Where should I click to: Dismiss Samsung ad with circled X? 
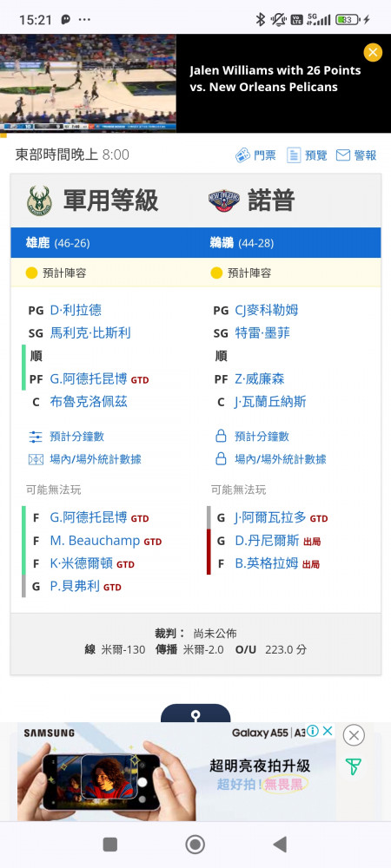(354, 736)
